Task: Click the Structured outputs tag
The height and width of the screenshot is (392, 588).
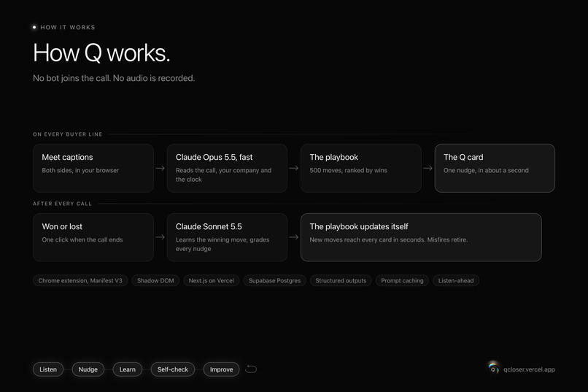Action: 341,280
